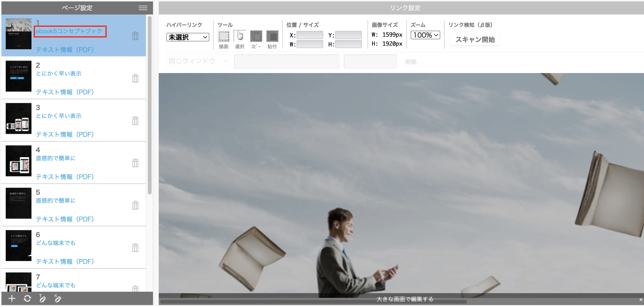Open the ページ設定 hamburger menu
Screen dimensions: 644x306
[143, 8]
